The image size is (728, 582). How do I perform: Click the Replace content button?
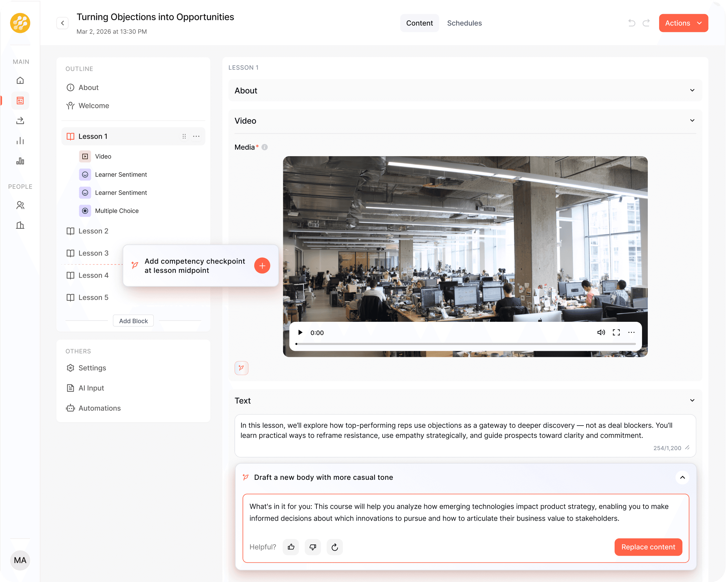(648, 547)
